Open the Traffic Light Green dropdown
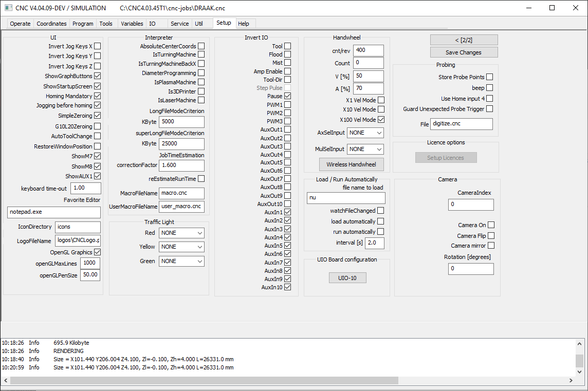Screen dimensions: 588x391 [181, 261]
